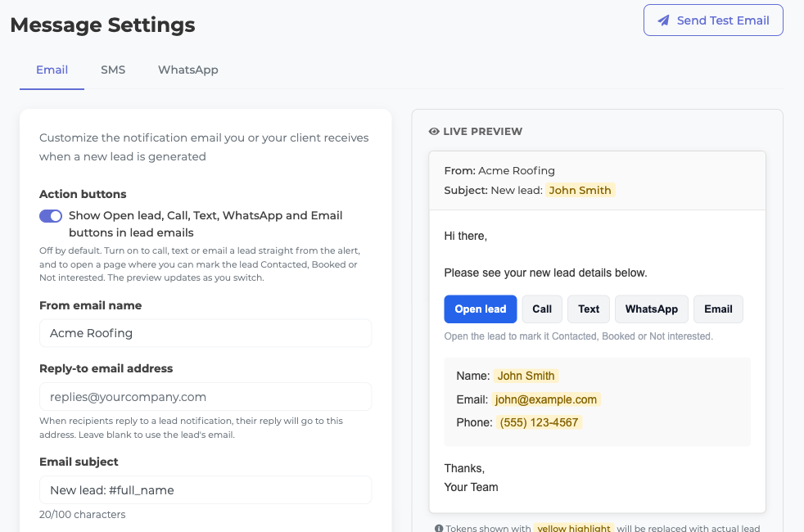Click the 'Off by default' helper text
This screenshot has height=532, width=804.
pyautogui.click(x=200, y=264)
